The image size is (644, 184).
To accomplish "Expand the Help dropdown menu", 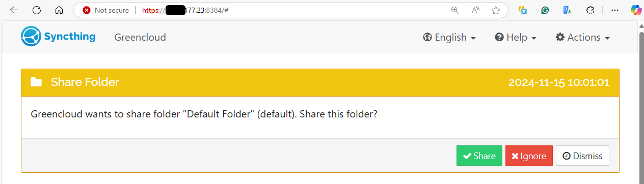I will [x=516, y=37].
